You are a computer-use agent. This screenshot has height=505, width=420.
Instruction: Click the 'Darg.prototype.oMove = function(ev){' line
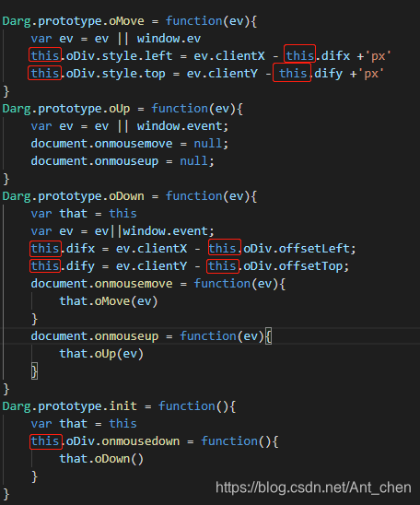pyautogui.click(x=130, y=21)
